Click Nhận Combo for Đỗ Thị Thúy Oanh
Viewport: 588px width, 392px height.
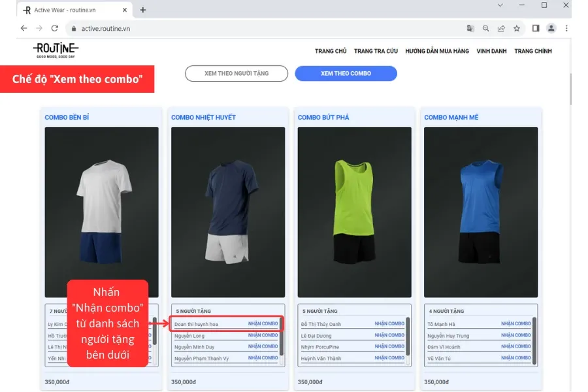(389, 324)
